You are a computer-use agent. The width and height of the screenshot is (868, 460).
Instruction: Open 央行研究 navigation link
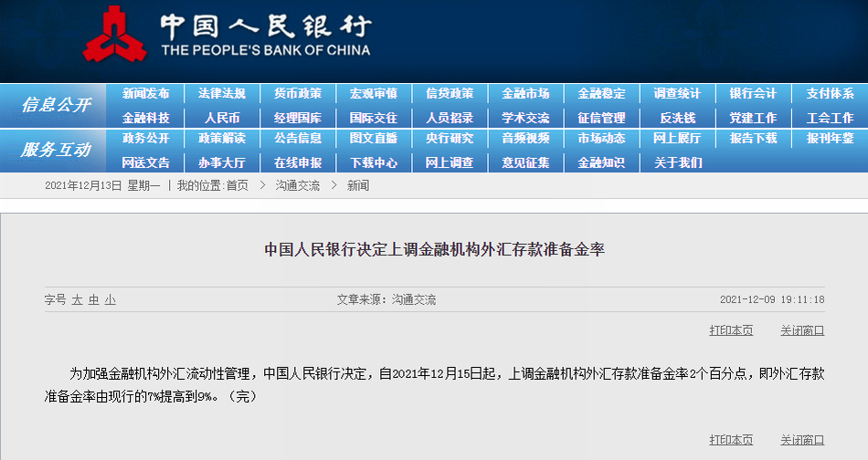[x=450, y=138]
